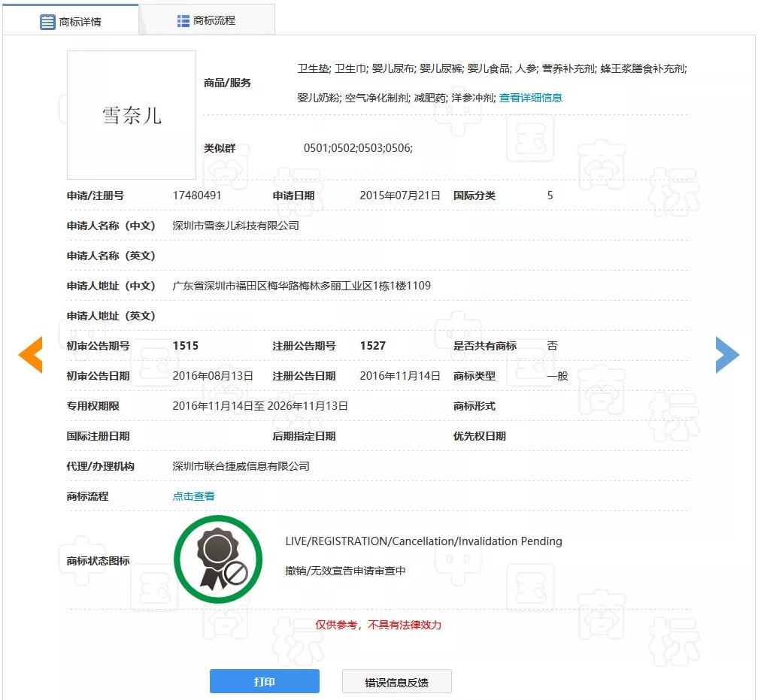Click agency name 深圳市联合捷威信息有限公司
Viewport: 758px width, 700px height.
(x=241, y=466)
